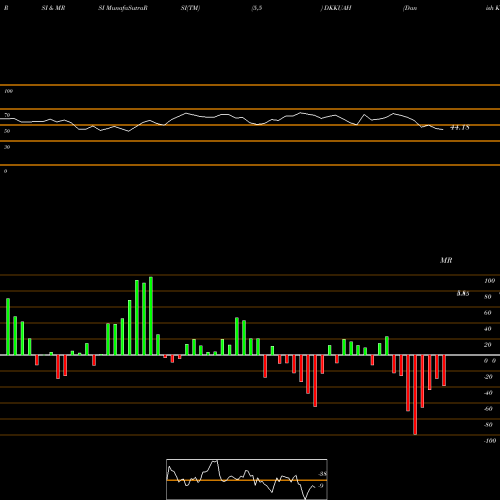Click the -100 label on the MR axis
Image resolution: width=500 pixels, height=500 pixels.
[x=490, y=441]
